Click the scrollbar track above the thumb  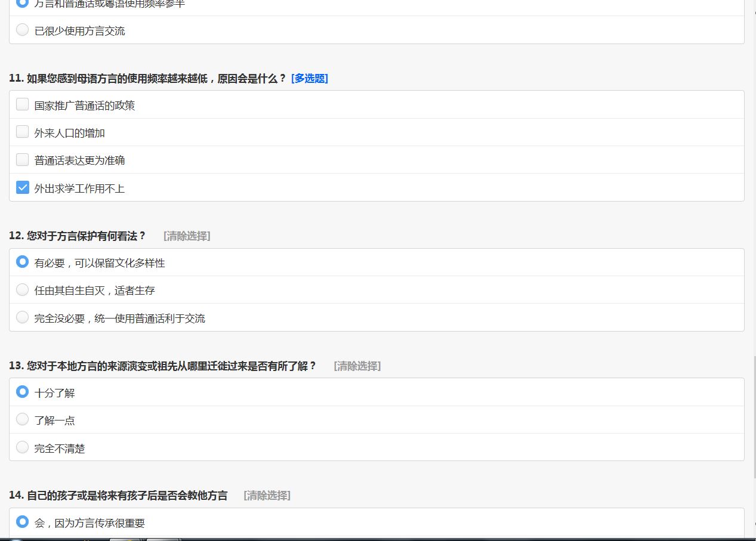click(x=754, y=179)
